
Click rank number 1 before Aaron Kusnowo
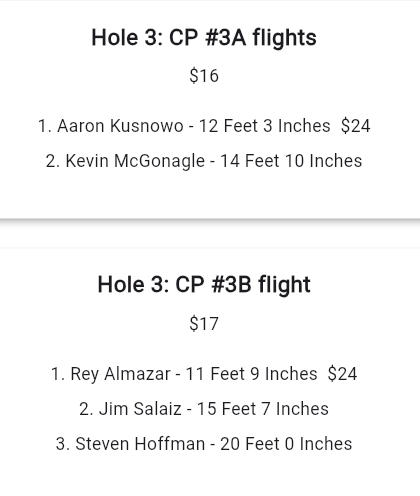45,126
